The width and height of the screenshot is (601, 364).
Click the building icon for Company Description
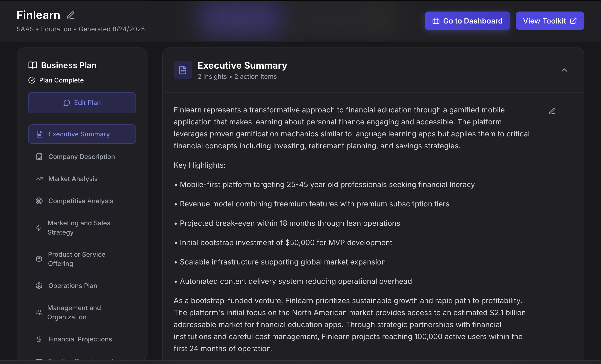pyautogui.click(x=39, y=157)
